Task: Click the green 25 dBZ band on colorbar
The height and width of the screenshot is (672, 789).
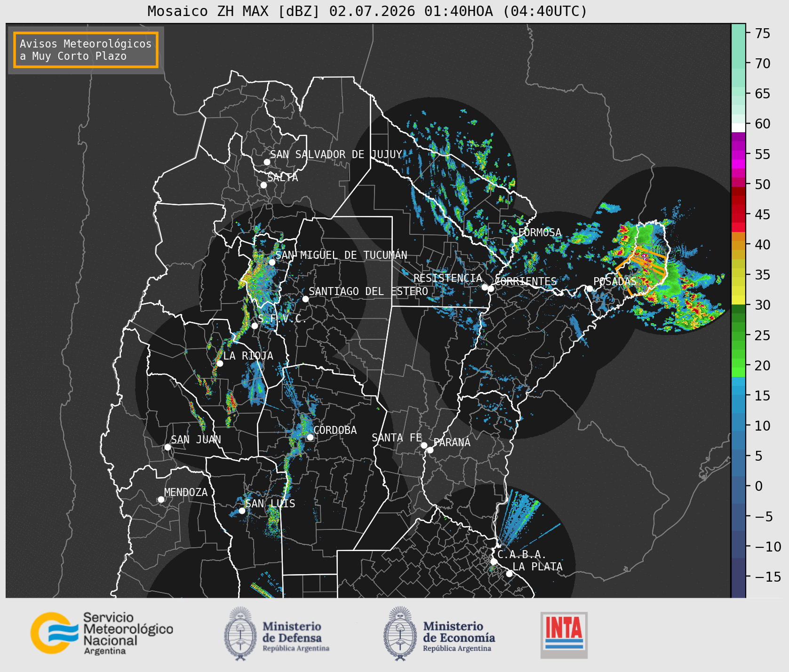Action: click(738, 336)
